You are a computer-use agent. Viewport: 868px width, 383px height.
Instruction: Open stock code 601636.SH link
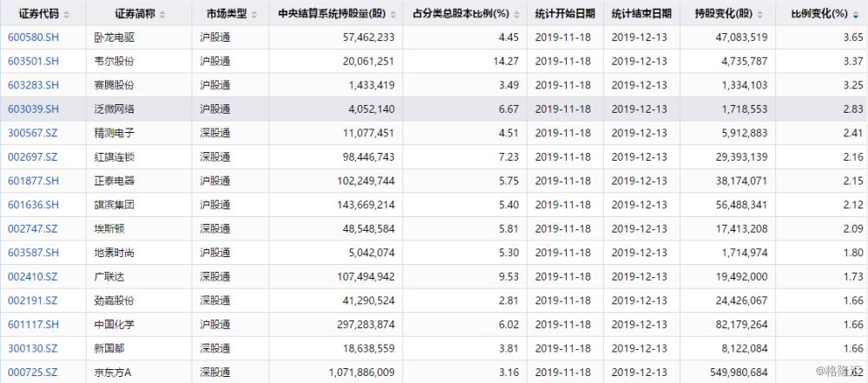tap(33, 205)
